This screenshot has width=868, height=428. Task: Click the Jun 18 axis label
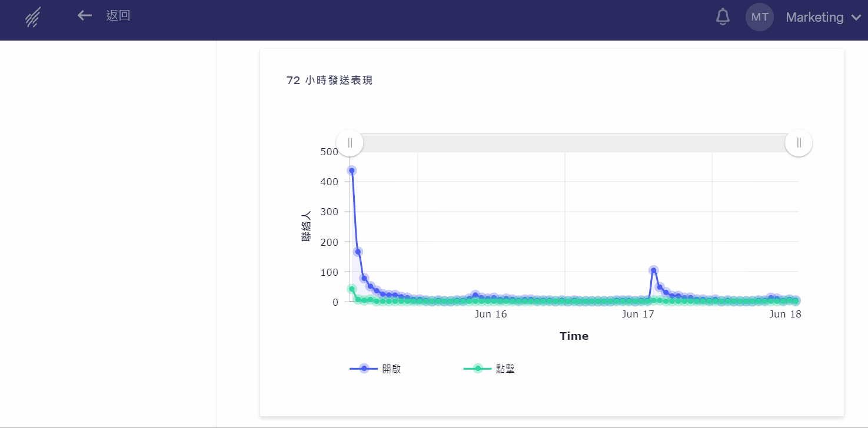click(x=786, y=315)
